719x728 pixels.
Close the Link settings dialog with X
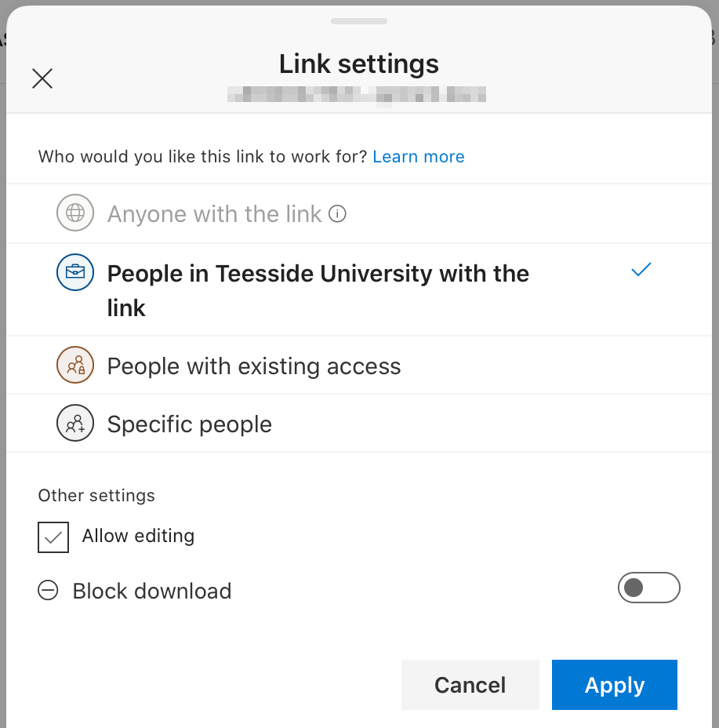(x=42, y=78)
